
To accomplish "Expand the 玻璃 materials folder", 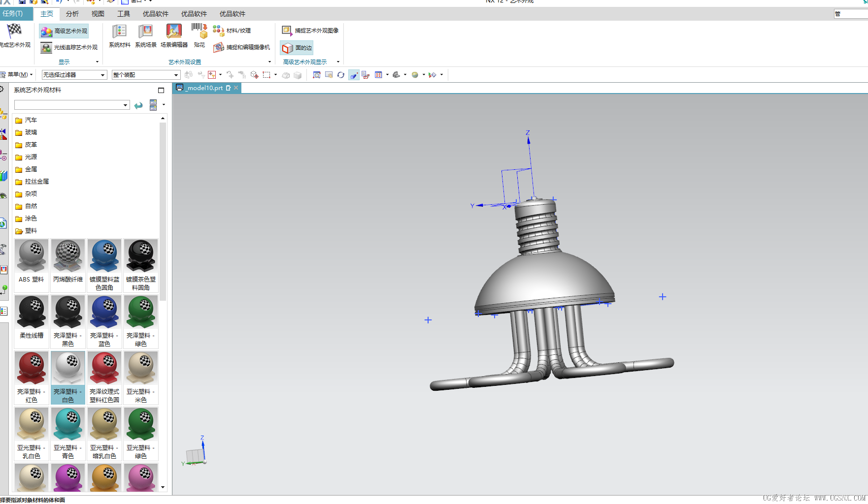I will point(26,132).
